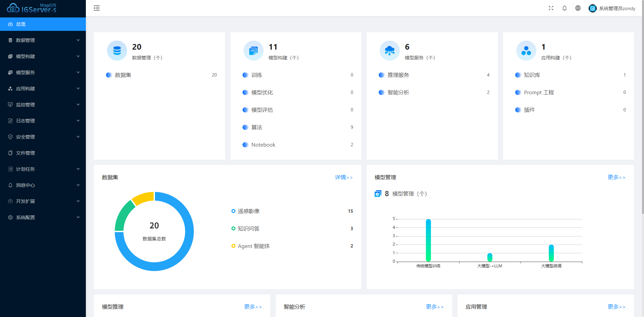Click the 模型构建 card icon
644x317 pixels.
coord(253,51)
